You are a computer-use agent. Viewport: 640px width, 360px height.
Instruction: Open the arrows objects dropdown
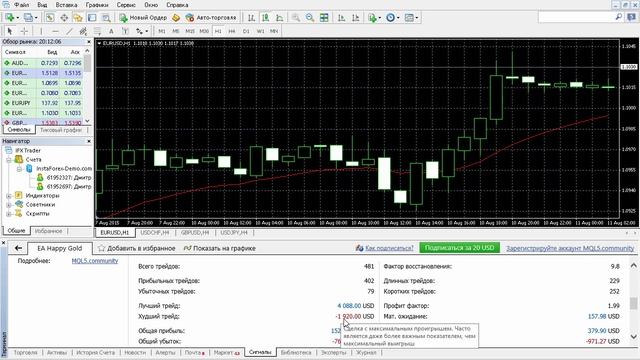click(x=142, y=31)
